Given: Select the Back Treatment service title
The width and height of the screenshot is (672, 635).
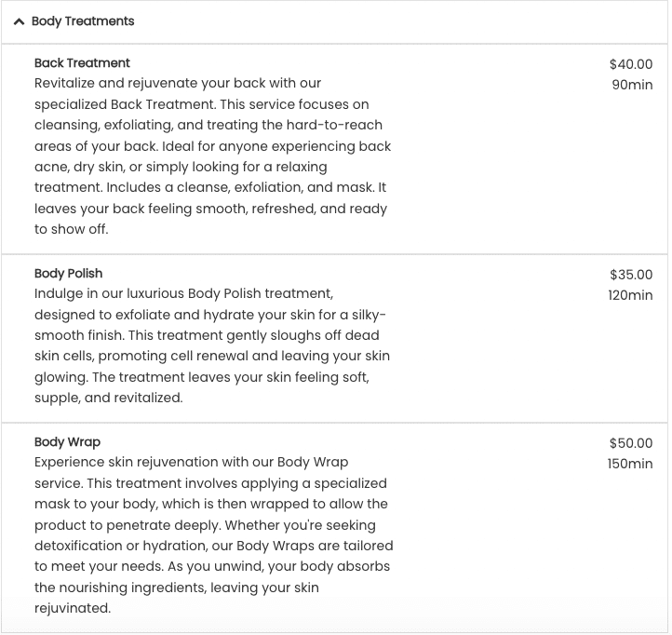Looking at the screenshot, I should point(82,63).
